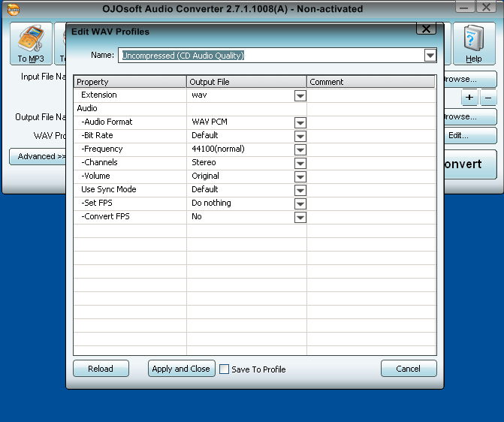Image resolution: width=504 pixels, height=422 pixels.
Task: Click the Output File column header
Action: point(246,82)
